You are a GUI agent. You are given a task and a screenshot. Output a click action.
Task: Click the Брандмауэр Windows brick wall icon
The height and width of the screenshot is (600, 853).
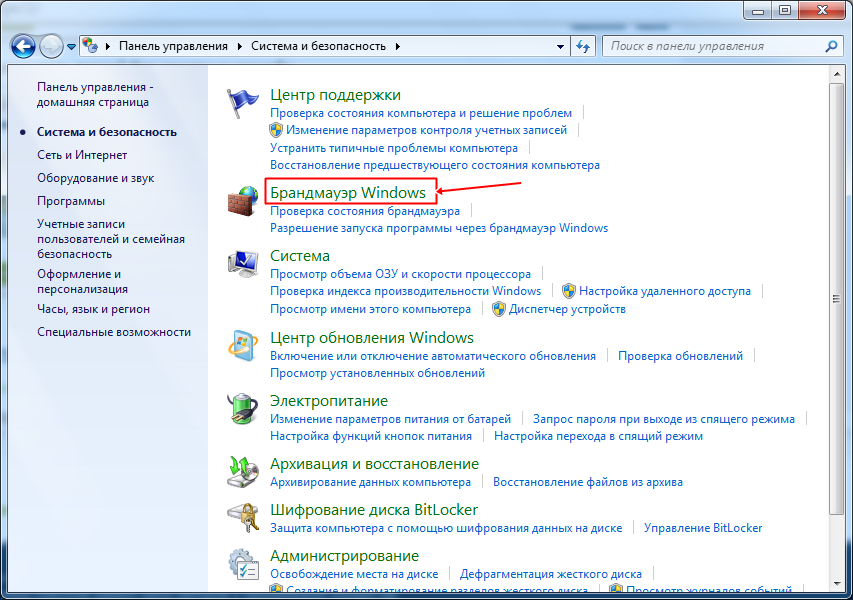[243, 201]
